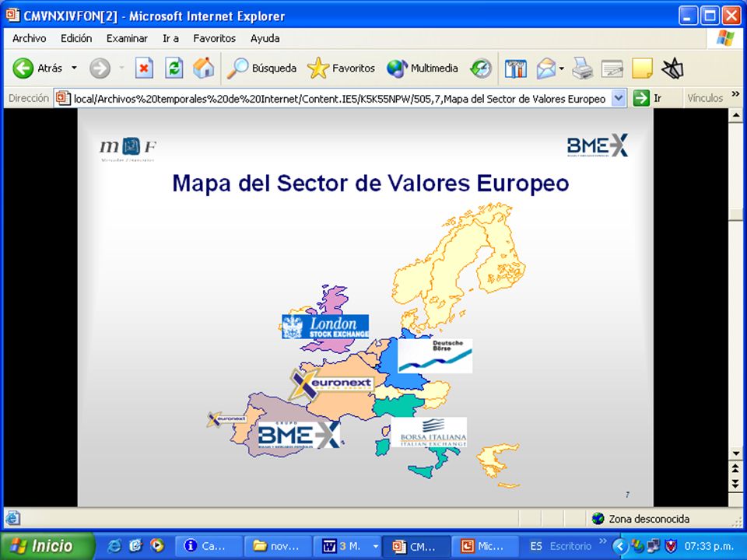The image size is (747, 560).
Task: Click the vertical scrollbar down arrow
Action: [x=735, y=453]
